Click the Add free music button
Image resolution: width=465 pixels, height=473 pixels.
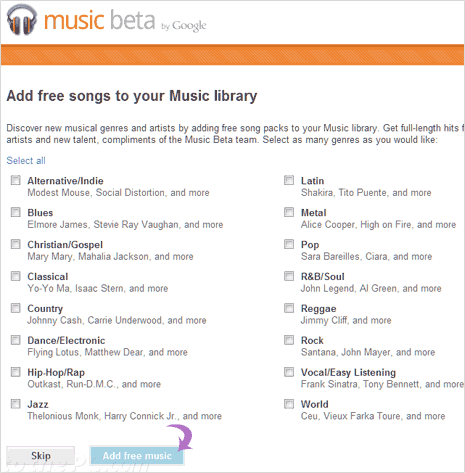click(x=137, y=455)
